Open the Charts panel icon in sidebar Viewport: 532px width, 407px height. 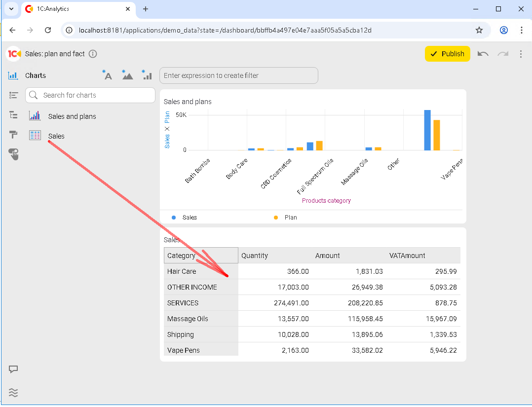(13, 75)
